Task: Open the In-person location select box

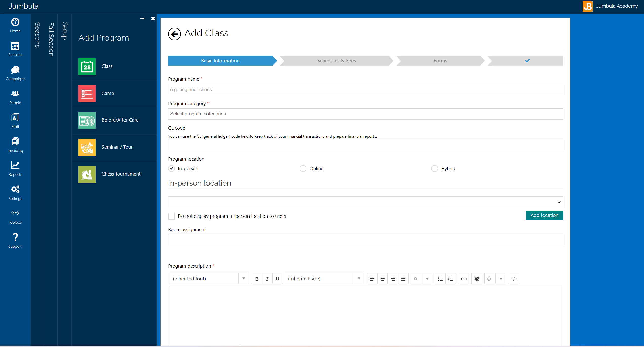Action: coord(365,202)
